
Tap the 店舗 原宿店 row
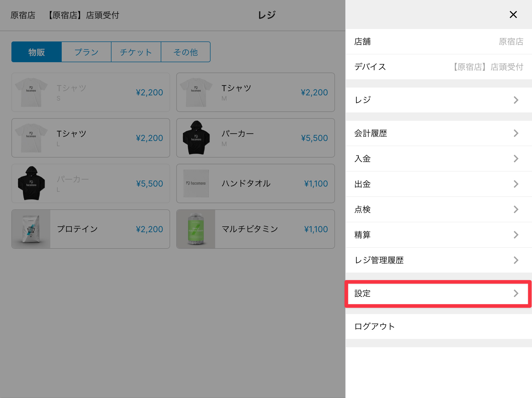tap(438, 41)
